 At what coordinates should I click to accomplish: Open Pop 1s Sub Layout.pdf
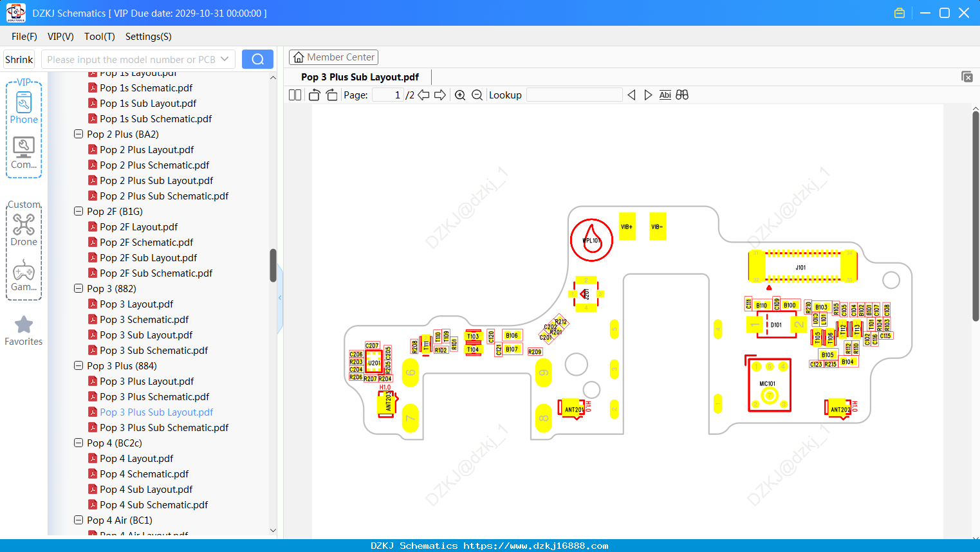[x=148, y=103]
